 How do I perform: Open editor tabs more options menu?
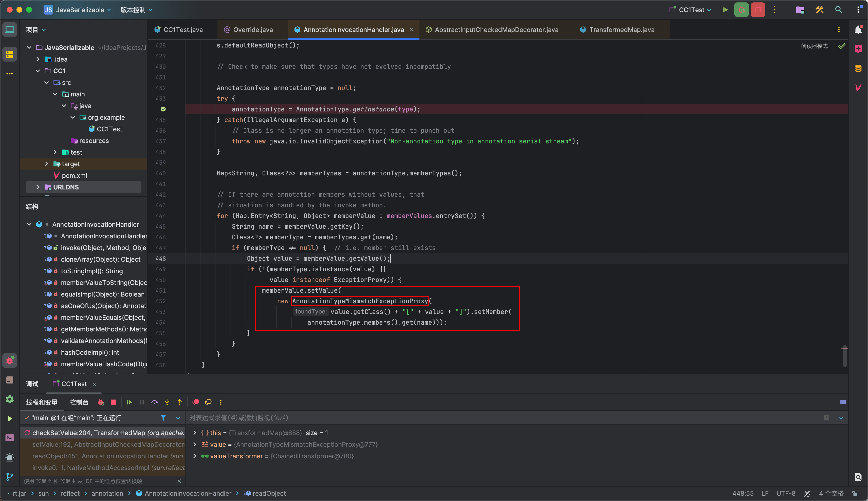(x=839, y=30)
